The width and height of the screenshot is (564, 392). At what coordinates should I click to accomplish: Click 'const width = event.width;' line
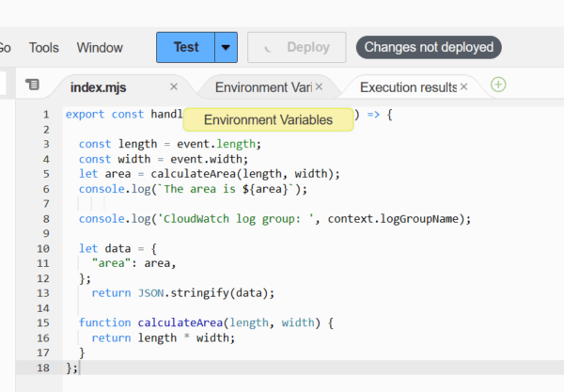[x=164, y=159]
